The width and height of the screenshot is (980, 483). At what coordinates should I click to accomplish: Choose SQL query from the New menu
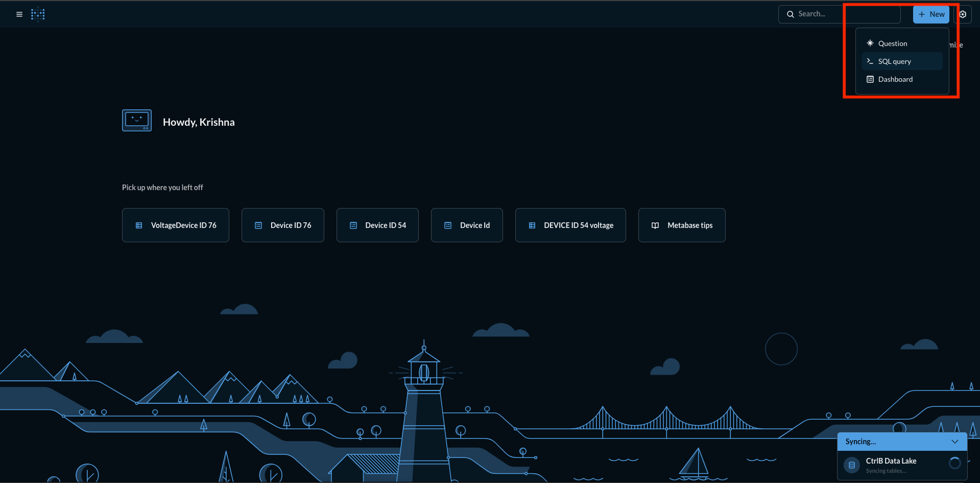[894, 61]
